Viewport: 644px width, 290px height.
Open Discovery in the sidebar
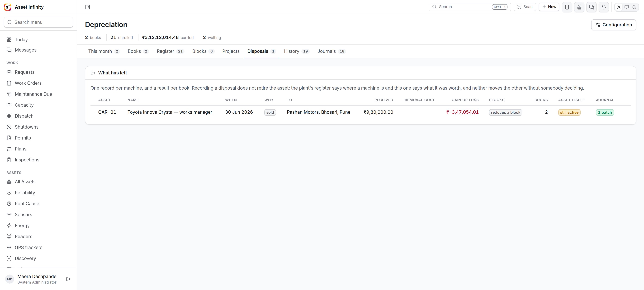click(x=38, y=258)
